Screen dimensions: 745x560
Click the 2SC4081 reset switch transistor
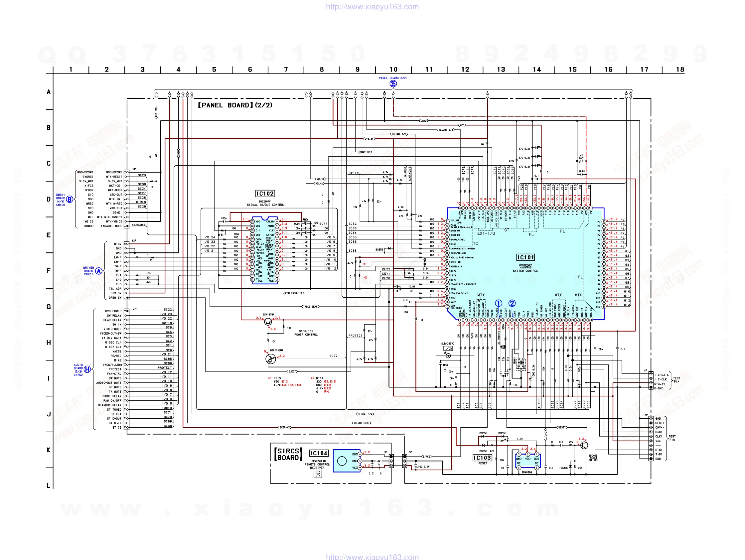click(x=584, y=445)
